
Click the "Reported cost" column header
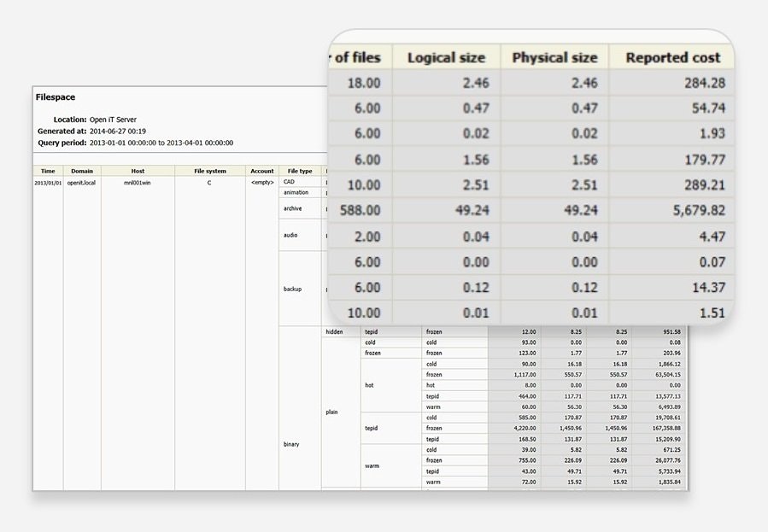click(671, 56)
